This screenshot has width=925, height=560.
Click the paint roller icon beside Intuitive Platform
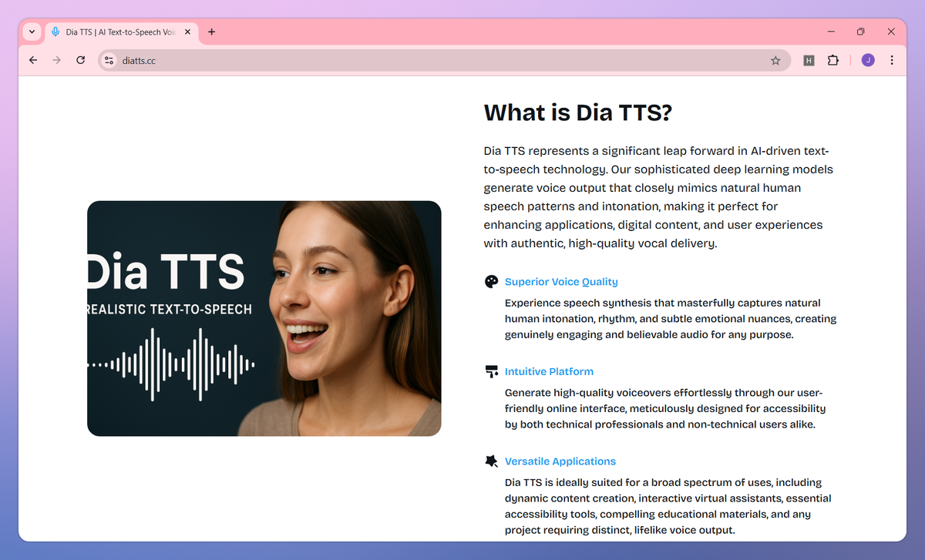[x=491, y=372]
